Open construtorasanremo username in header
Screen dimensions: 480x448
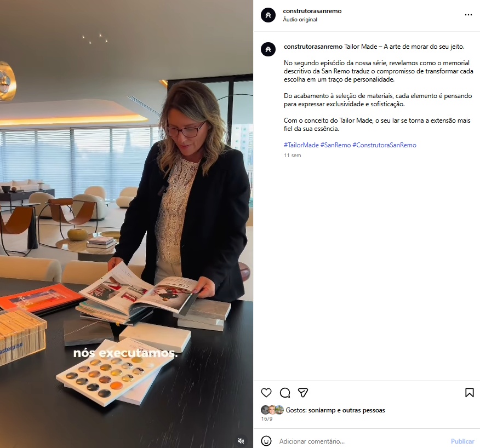pyautogui.click(x=312, y=11)
